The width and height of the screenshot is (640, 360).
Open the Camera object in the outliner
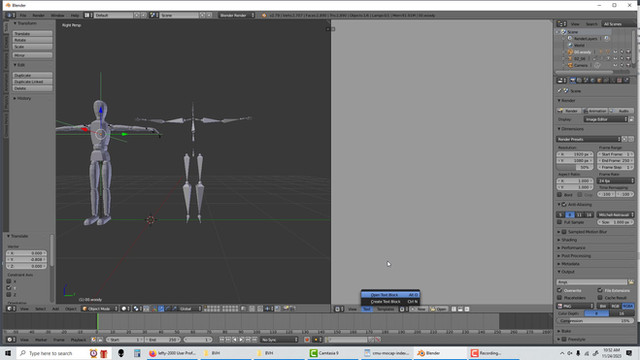point(580,65)
